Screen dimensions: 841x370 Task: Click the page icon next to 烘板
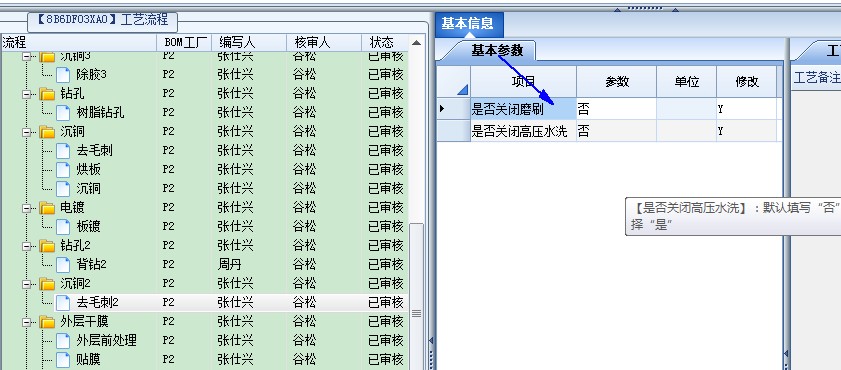point(63,170)
